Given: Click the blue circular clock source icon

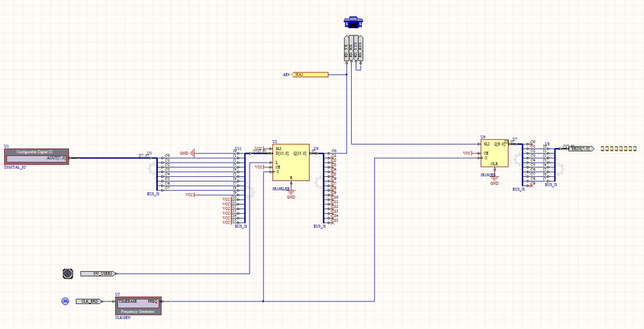Looking at the screenshot, I should pos(66,301).
